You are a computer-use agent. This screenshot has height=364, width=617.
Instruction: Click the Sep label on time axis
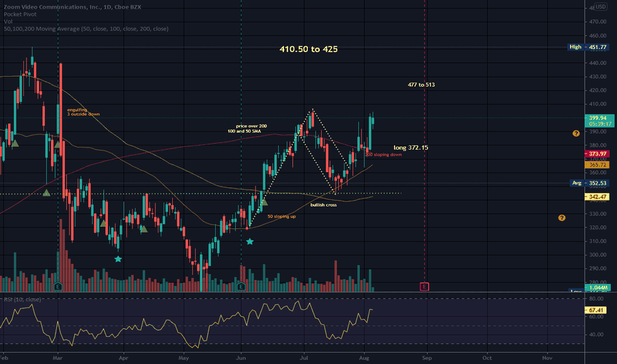click(427, 358)
